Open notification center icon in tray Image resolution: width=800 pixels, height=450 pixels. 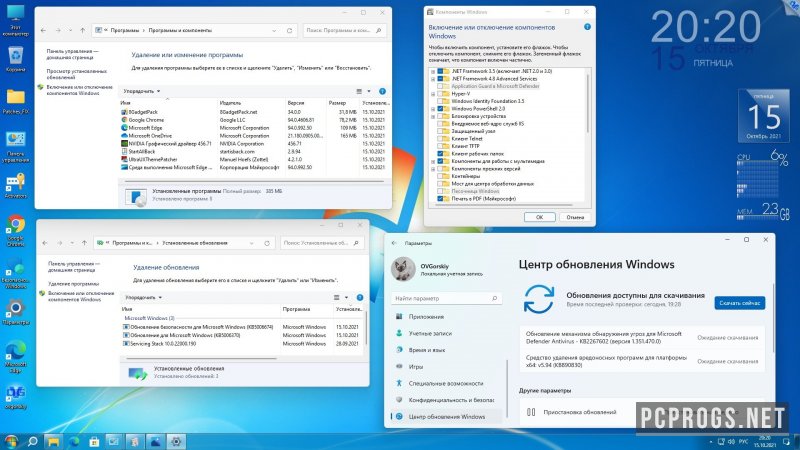[786, 441]
